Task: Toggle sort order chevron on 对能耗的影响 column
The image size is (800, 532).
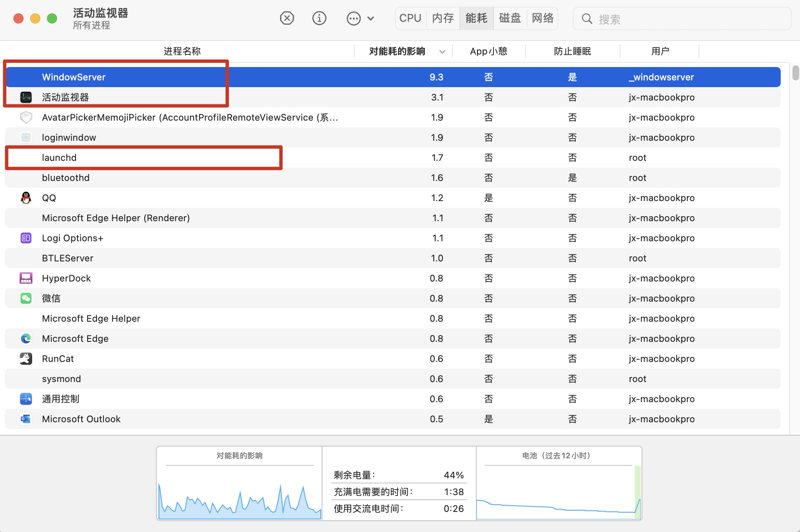Action: pyautogui.click(x=442, y=52)
